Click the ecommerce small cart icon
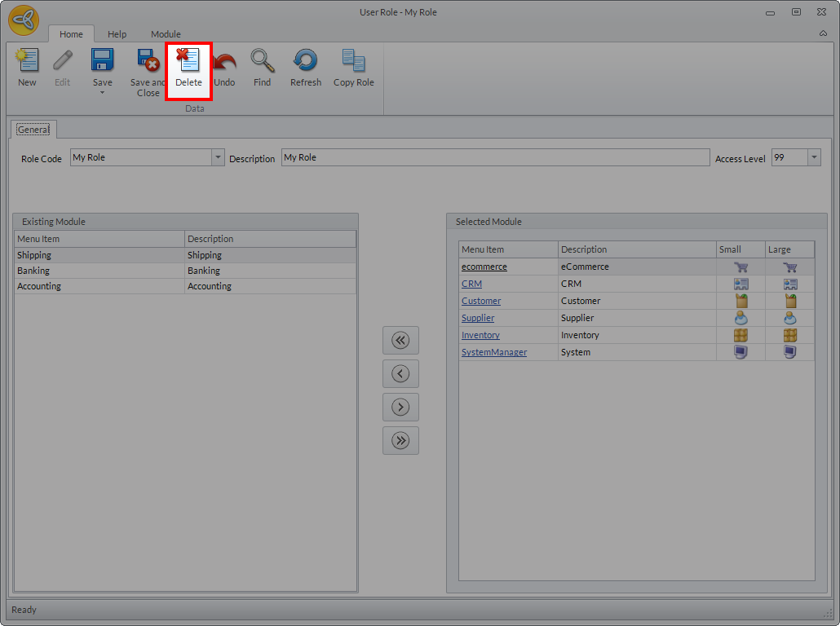 [x=741, y=267]
